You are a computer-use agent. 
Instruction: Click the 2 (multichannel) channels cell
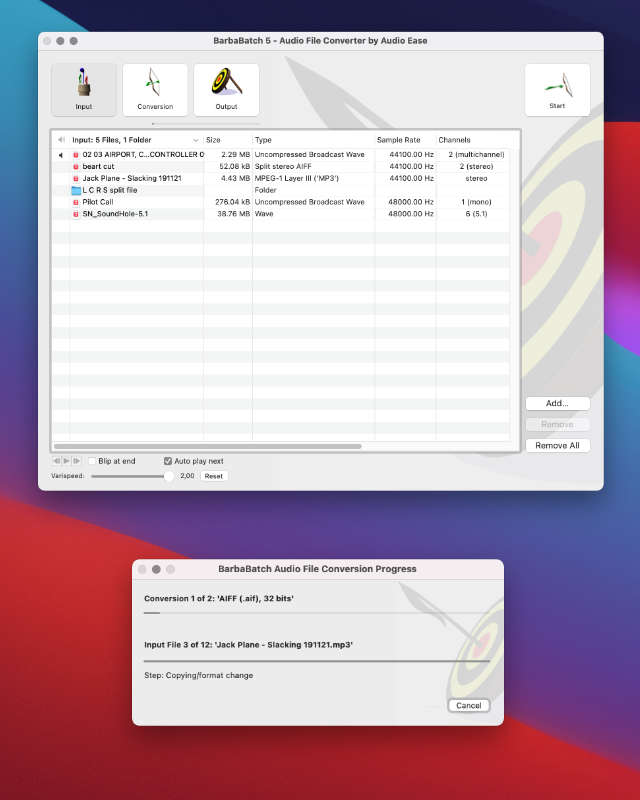(x=476, y=155)
